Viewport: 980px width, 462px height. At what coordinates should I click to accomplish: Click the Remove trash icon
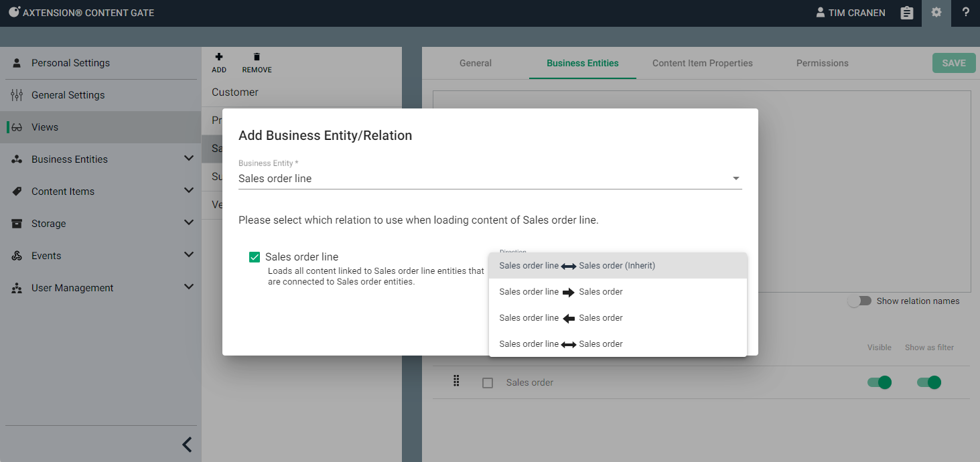[257, 58]
